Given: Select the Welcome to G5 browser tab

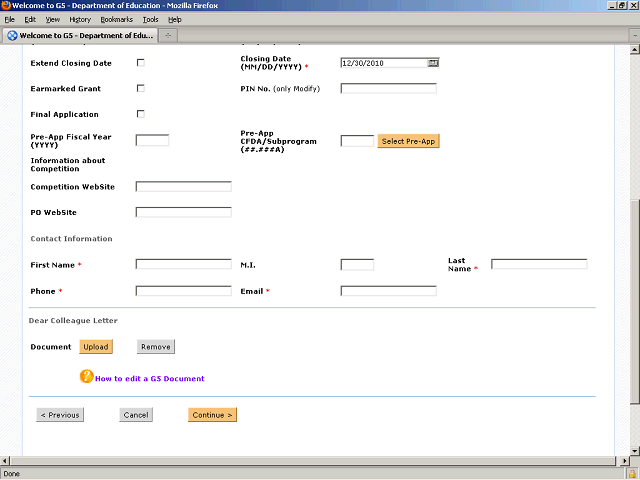Looking at the screenshot, I should pos(80,36).
